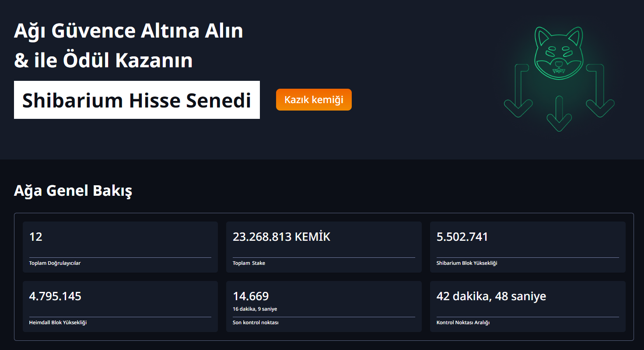Click the middle downward arrow in the logo
644x350 pixels.
[x=559, y=114]
